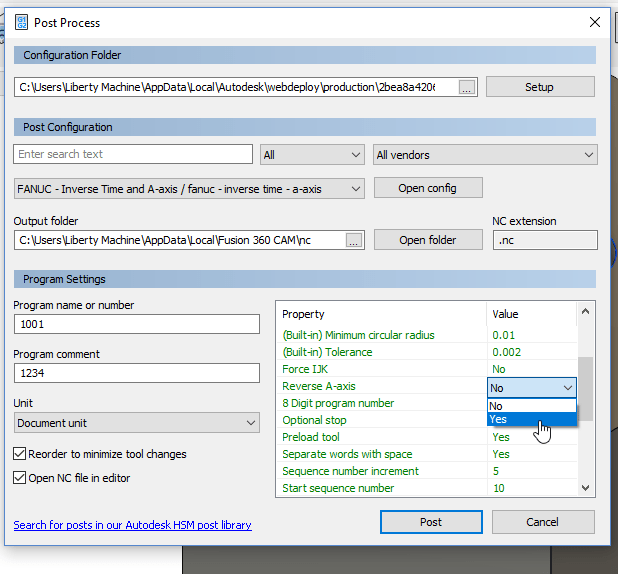Select the Force IJK property row
This screenshot has width=618, height=574.
pos(428,369)
